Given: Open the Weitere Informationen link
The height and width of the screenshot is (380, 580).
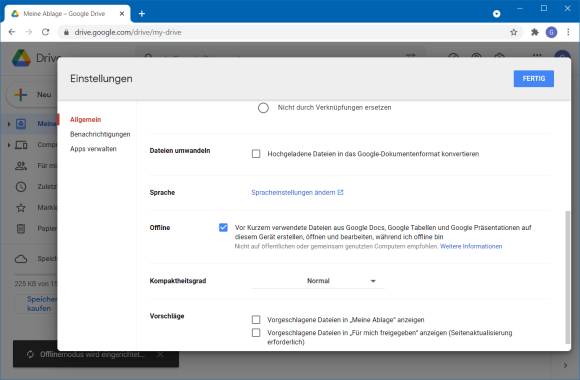Looking at the screenshot, I should coord(471,246).
